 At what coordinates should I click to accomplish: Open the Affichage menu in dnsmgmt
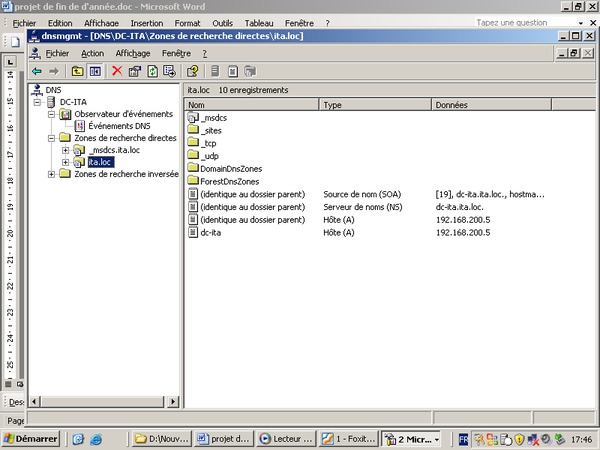coord(133,53)
